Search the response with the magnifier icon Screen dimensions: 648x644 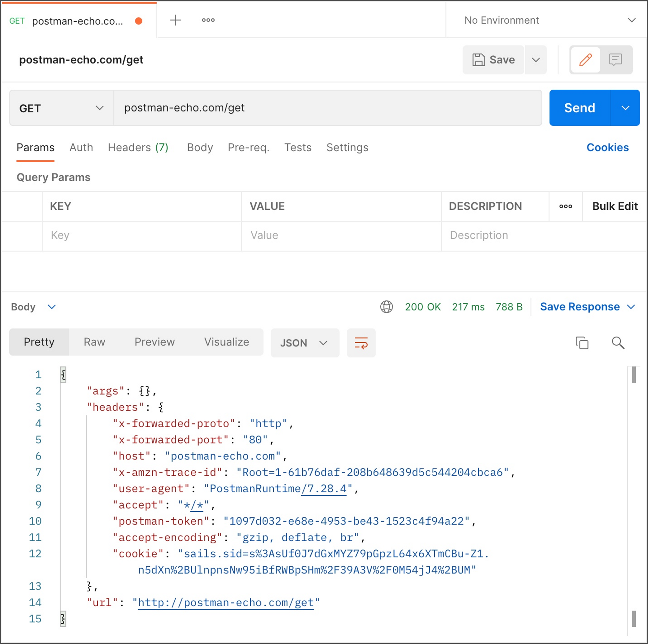pos(619,343)
